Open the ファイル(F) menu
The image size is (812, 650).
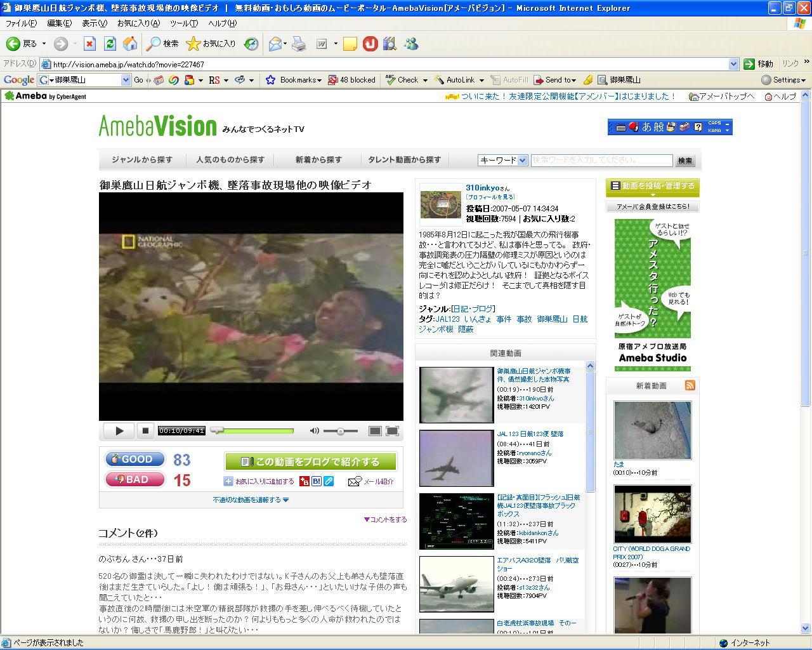click(x=21, y=23)
